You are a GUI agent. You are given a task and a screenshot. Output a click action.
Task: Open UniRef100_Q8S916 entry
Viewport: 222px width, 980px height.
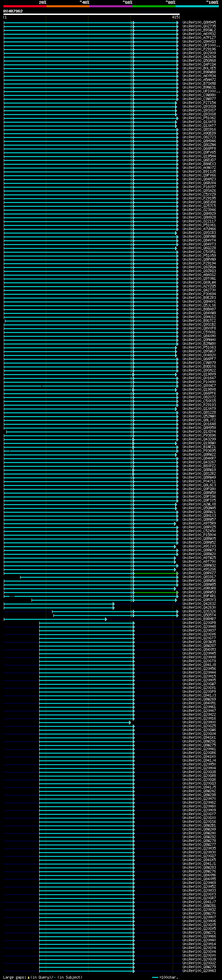point(199,129)
